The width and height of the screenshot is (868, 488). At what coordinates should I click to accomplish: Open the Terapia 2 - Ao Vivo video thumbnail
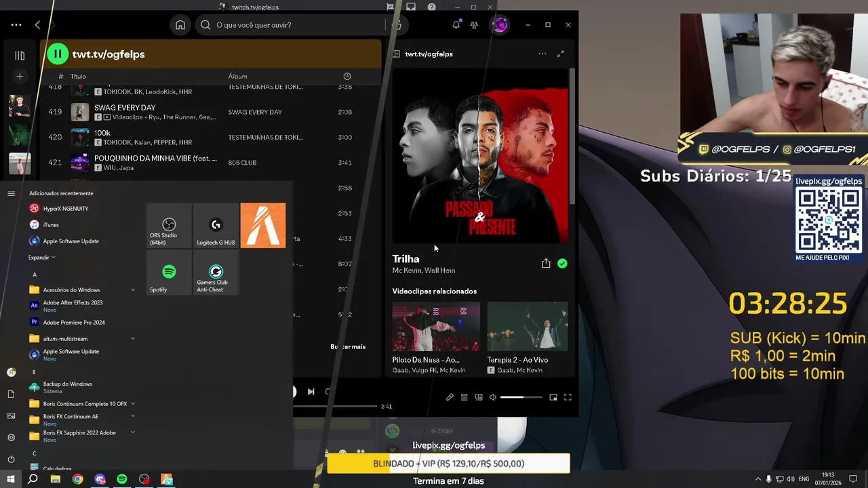(528, 327)
